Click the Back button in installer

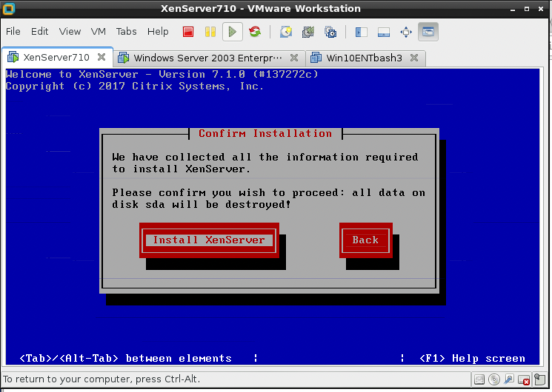coord(366,240)
